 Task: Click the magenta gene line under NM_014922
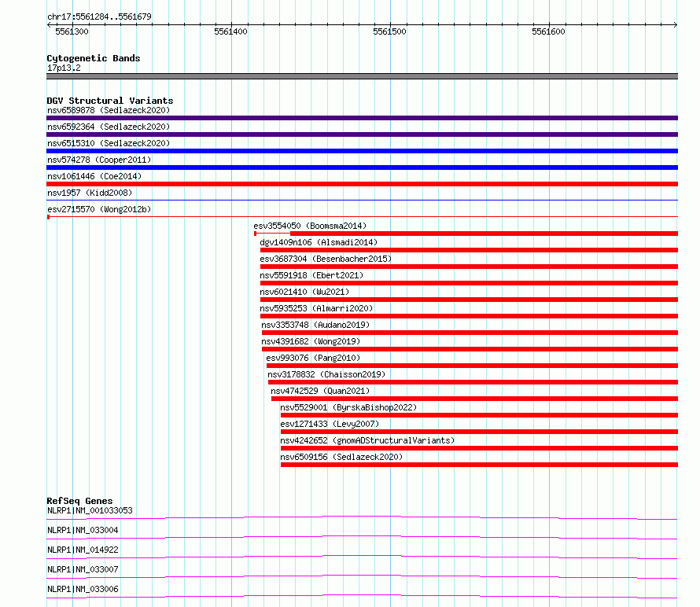point(362,557)
